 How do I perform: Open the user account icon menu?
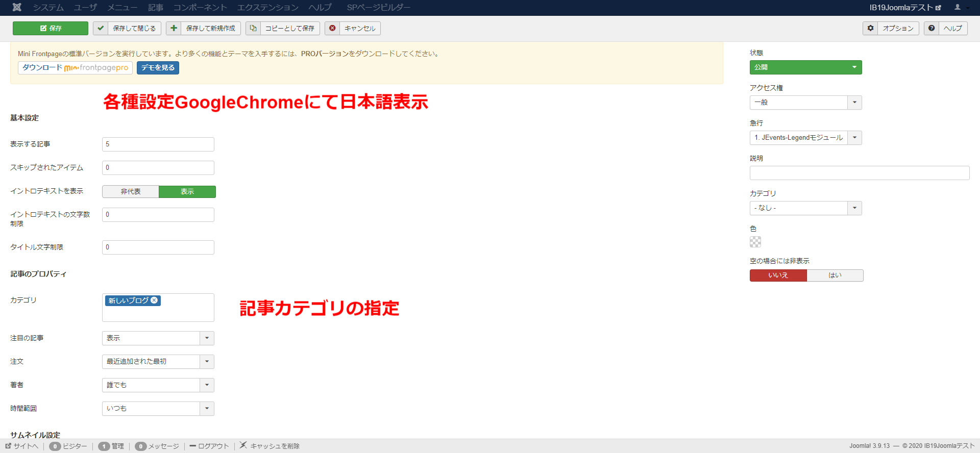click(x=958, y=7)
